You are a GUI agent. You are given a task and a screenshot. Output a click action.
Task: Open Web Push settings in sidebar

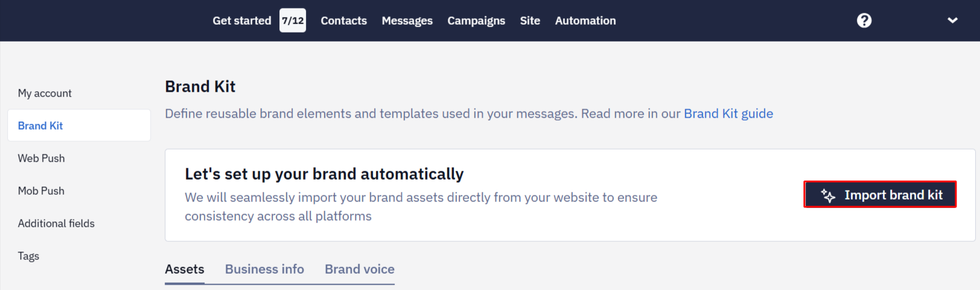pos(41,158)
